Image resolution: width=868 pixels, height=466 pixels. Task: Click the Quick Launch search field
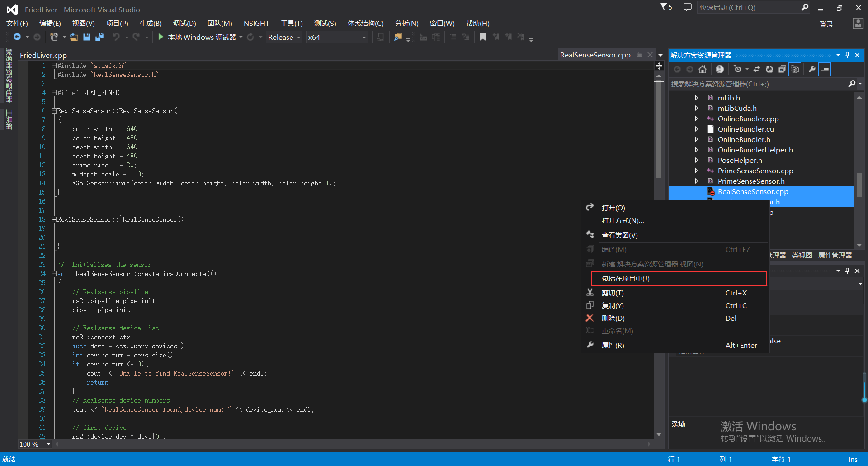pyautogui.click(x=754, y=7)
